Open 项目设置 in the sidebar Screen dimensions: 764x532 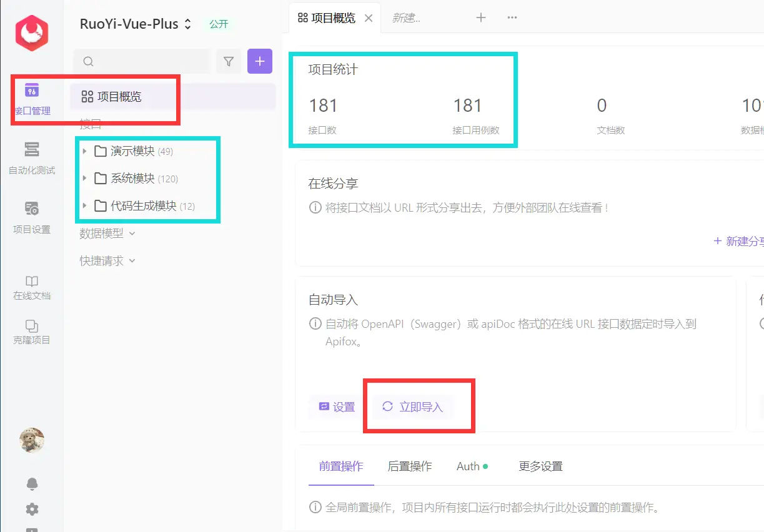click(x=32, y=217)
